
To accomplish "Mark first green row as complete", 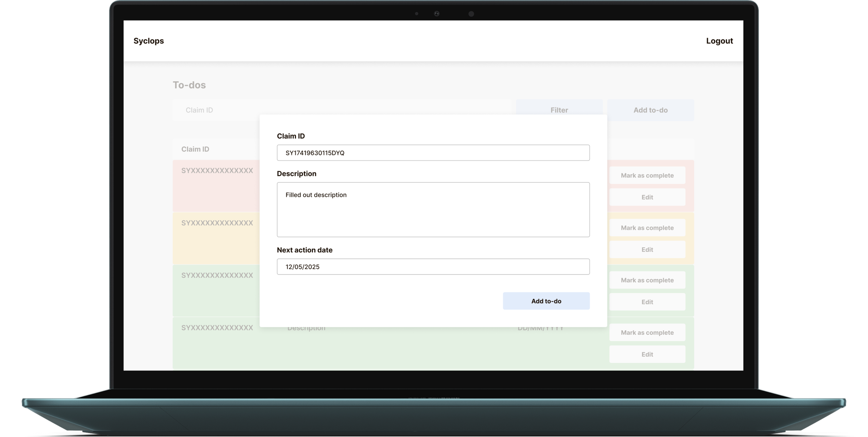I will [x=647, y=280].
